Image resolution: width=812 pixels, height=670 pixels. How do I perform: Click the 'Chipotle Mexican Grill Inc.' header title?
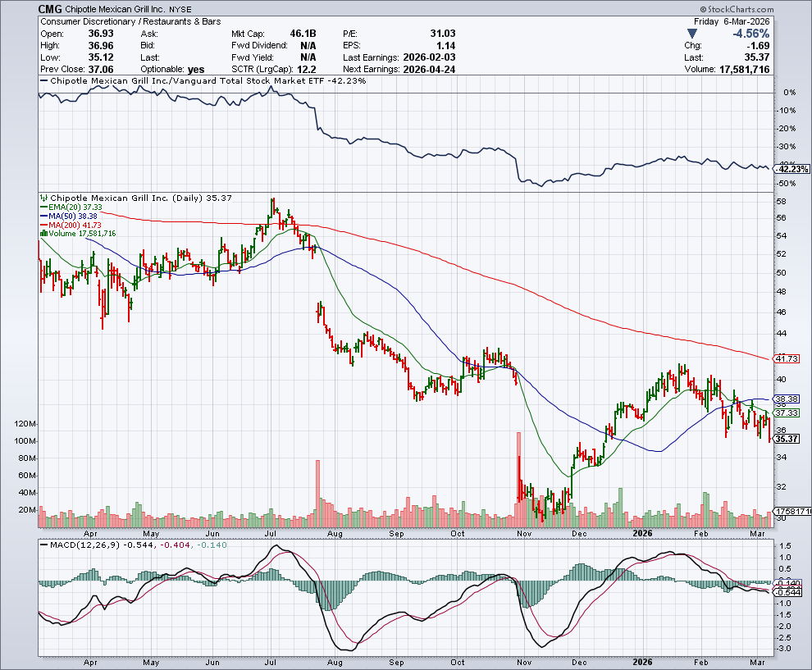point(116,9)
